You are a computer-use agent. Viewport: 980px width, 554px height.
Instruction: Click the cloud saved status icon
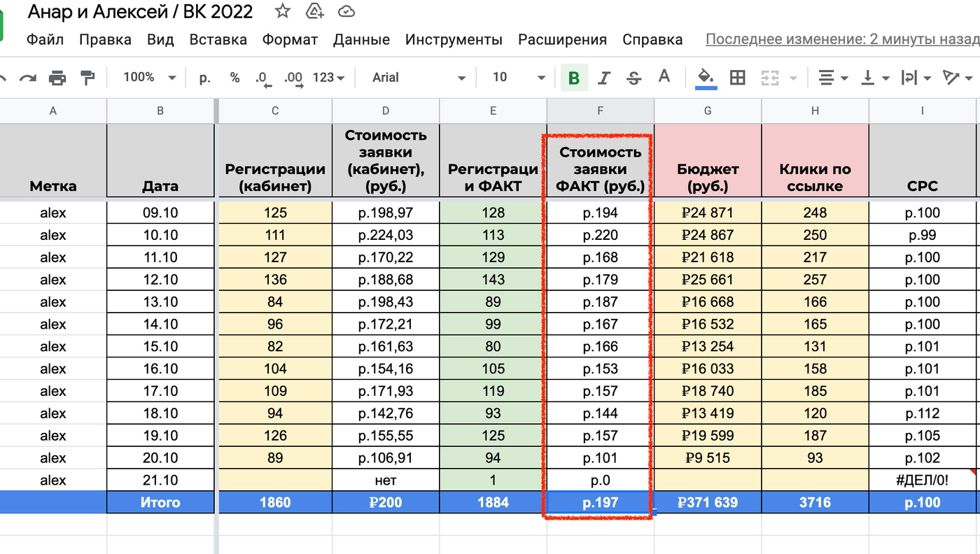coord(346,11)
